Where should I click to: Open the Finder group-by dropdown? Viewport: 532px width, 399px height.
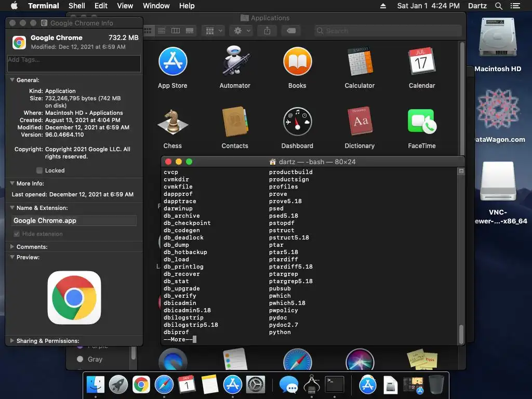coord(214,31)
